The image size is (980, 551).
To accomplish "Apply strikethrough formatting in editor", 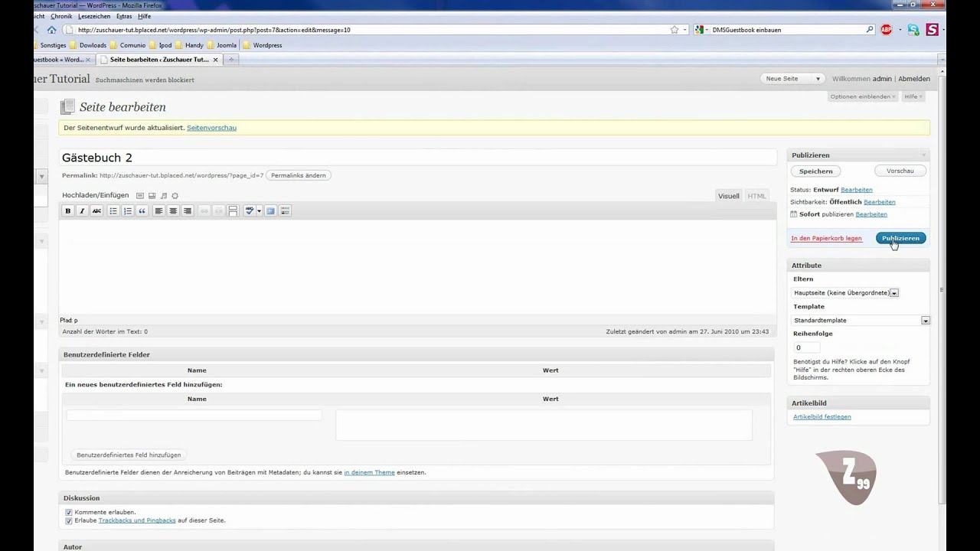I will 96,211.
